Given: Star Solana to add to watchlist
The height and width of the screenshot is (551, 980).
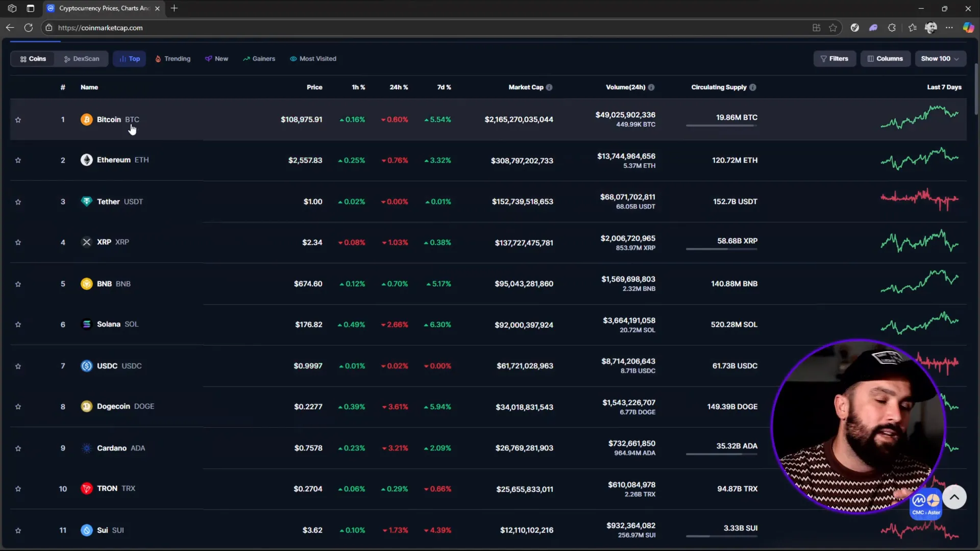Looking at the screenshot, I should (x=18, y=324).
